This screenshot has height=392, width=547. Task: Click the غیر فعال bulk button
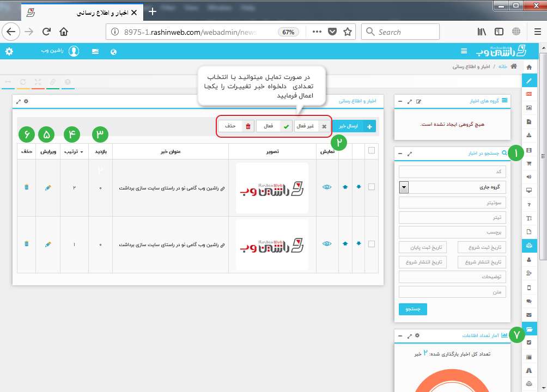point(312,126)
